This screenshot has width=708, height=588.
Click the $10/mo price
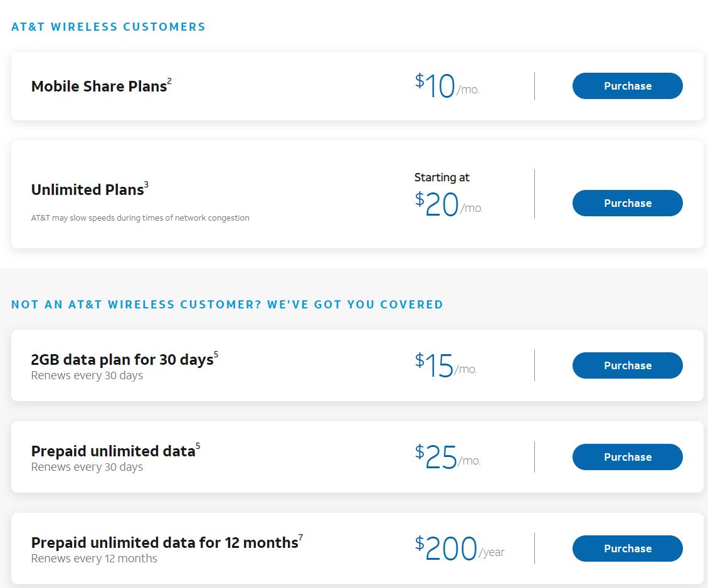click(446, 87)
